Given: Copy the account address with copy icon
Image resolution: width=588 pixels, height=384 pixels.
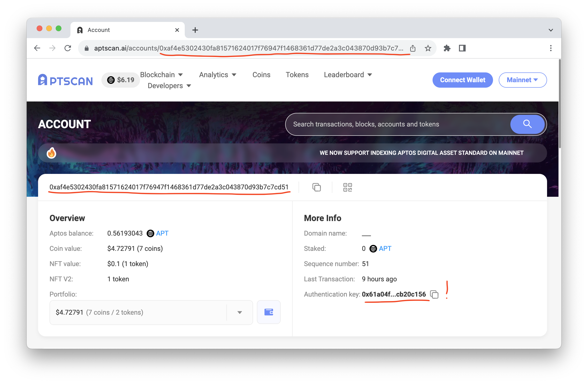Looking at the screenshot, I should pyautogui.click(x=316, y=187).
